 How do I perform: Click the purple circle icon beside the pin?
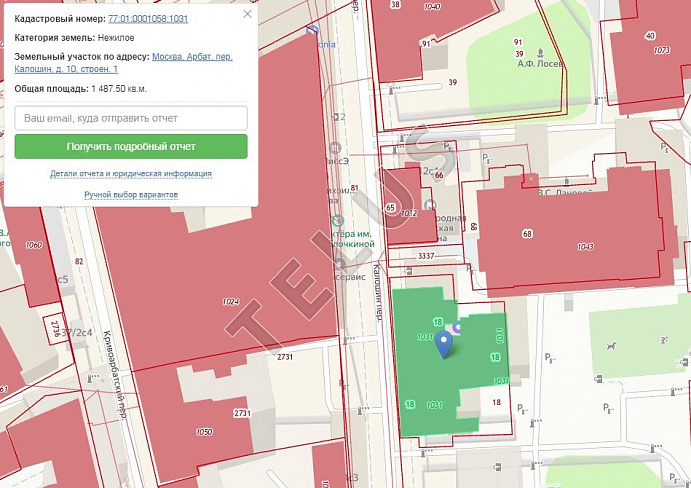(457, 328)
